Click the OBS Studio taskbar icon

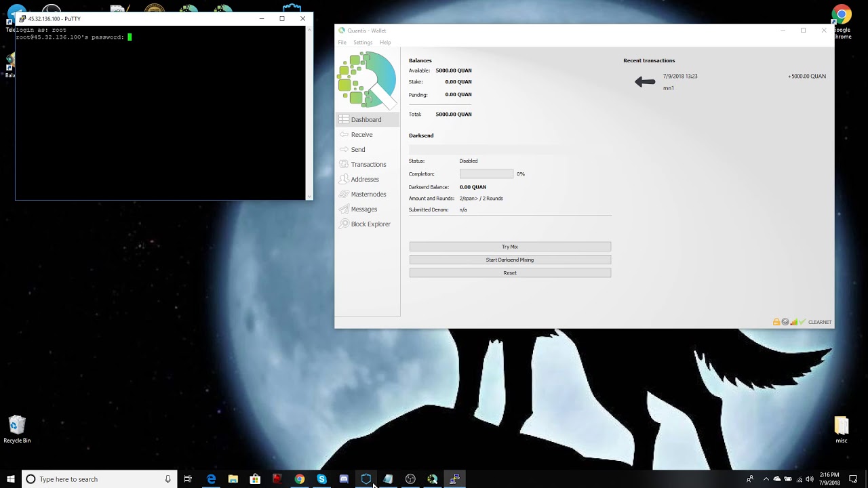pyautogui.click(x=410, y=479)
